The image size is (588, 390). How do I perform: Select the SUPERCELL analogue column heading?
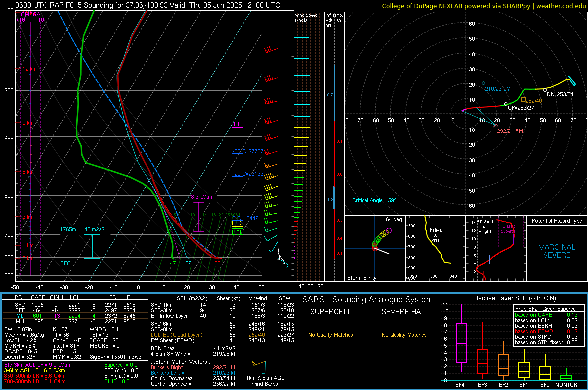[331, 312]
